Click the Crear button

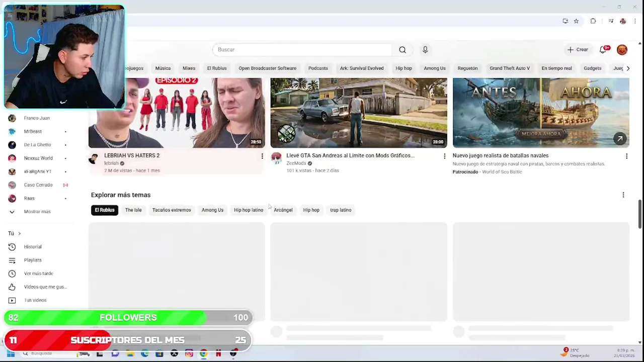(578, 50)
